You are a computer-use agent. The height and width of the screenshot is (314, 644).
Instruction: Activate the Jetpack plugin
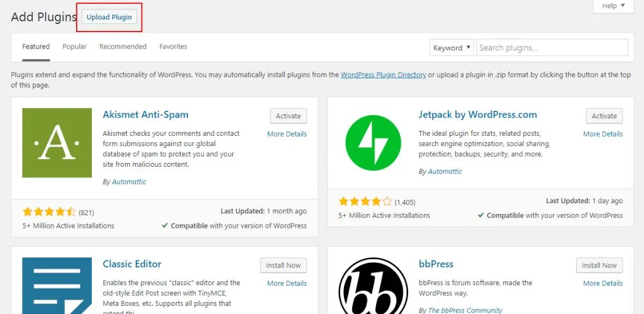pos(604,116)
